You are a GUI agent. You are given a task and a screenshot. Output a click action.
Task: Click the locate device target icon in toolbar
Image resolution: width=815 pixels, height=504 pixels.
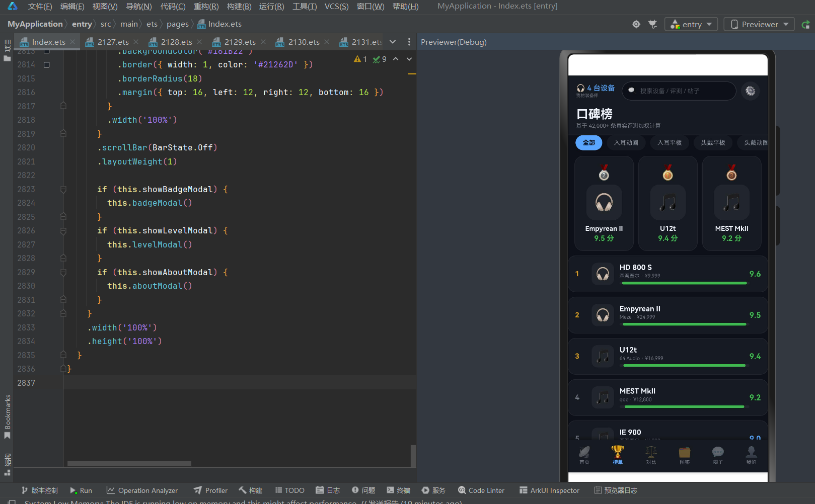pos(636,24)
